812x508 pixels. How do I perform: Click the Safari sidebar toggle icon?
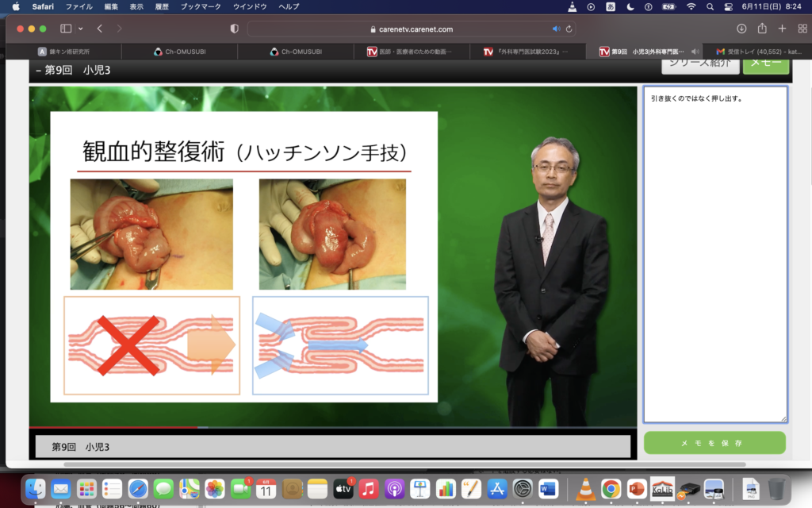point(65,29)
